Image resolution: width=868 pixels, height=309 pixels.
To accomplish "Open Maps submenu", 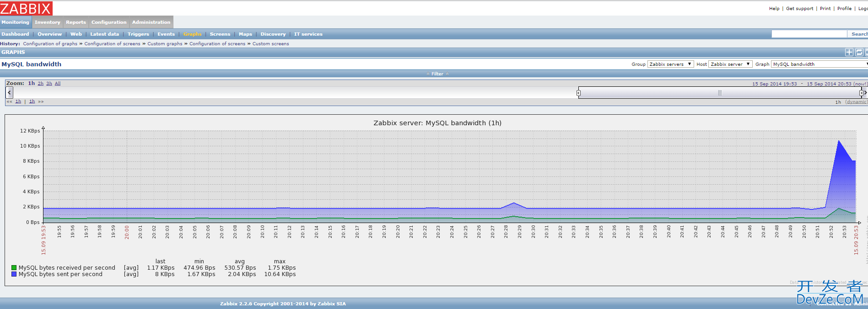I will [x=245, y=34].
